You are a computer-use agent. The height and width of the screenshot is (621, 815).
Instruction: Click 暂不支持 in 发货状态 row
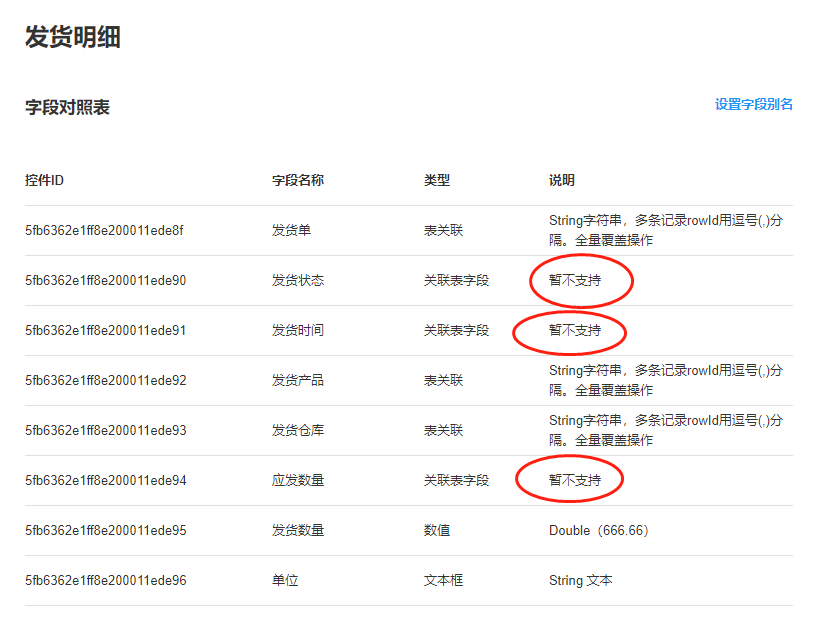(x=575, y=281)
